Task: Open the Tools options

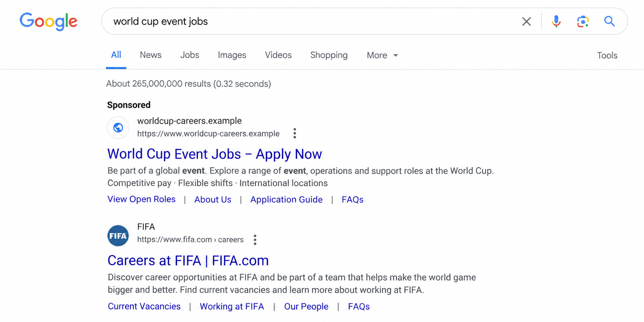Action: pos(607,55)
